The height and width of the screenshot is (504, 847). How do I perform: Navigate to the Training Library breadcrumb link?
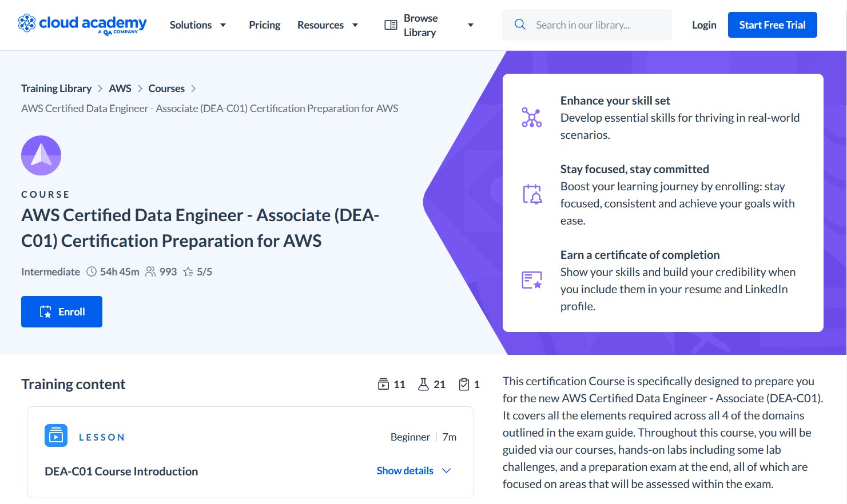coord(56,88)
